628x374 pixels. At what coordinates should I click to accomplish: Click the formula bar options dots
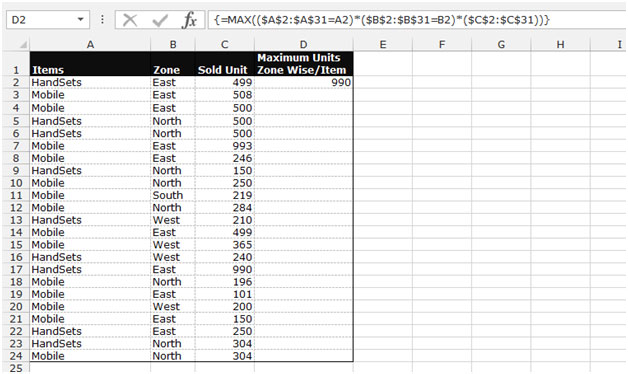103,19
